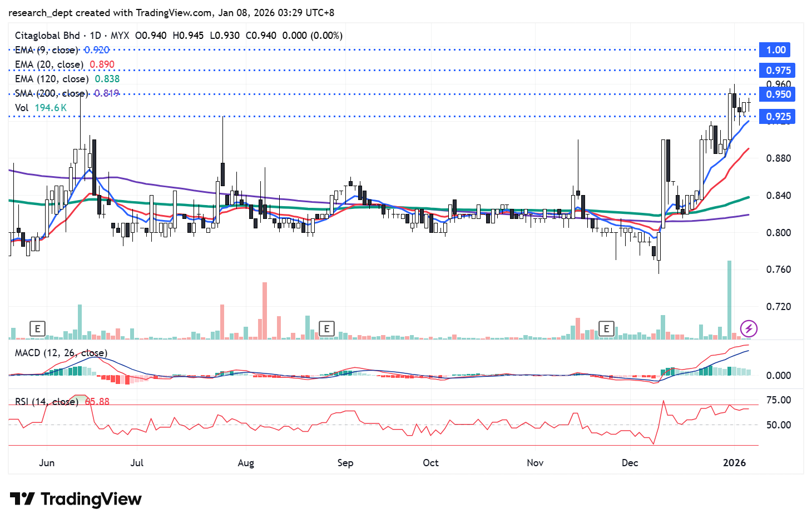Image resolution: width=812 pixels, height=524 pixels.
Task: Select the 0.950 price level label
Action: (778, 94)
